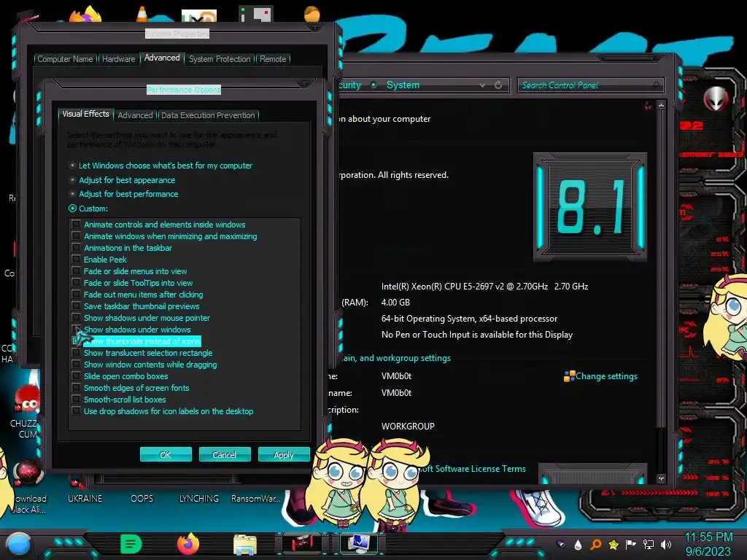Switch to the red Alienware taskbar app
This screenshot has width=747, height=560.
[x=302, y=543]
